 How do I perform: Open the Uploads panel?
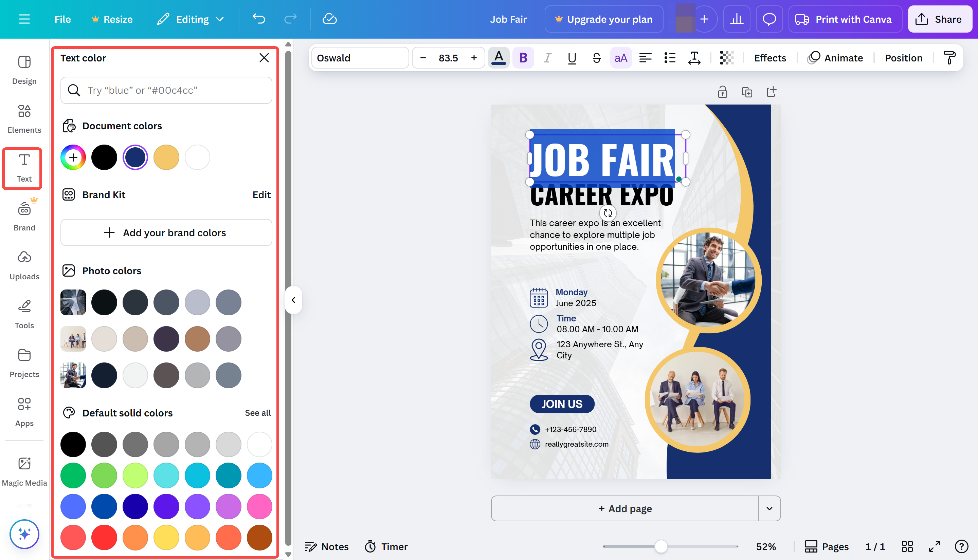click(x=24, y=265)
